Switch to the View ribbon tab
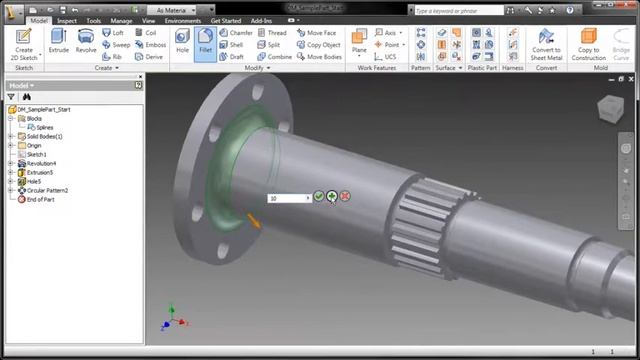 coord(149,20)
